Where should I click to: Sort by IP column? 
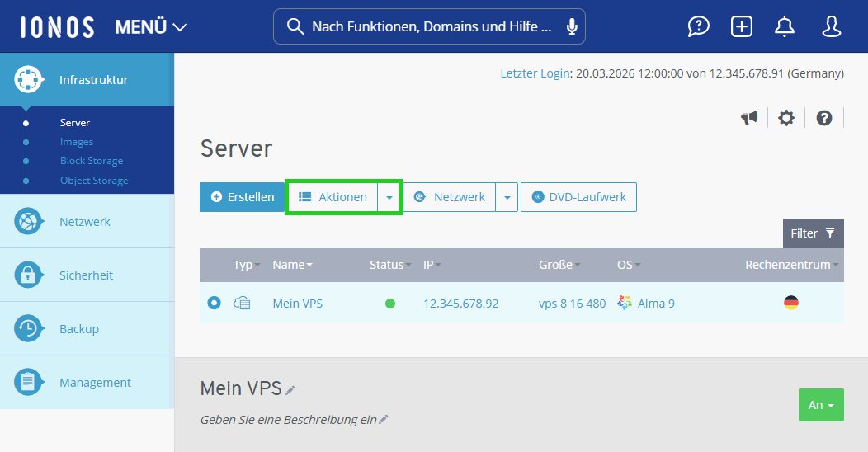tap(432, 265)
